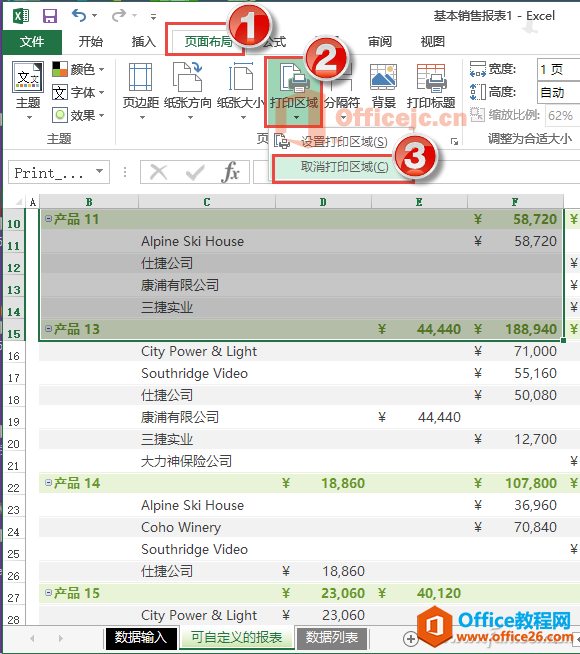This screenshot has width=580, height=654.
Task: Add a new sheet with the plus button
Action: pos(410,638)
